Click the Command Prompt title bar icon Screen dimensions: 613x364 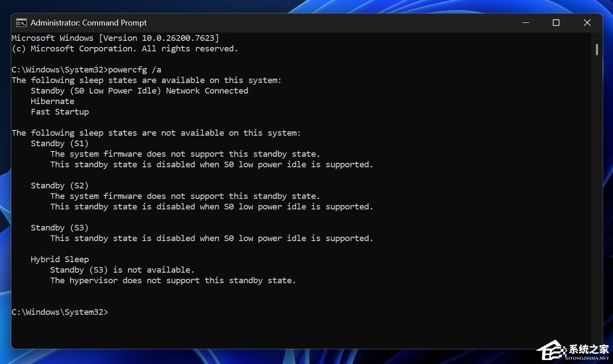21,23
